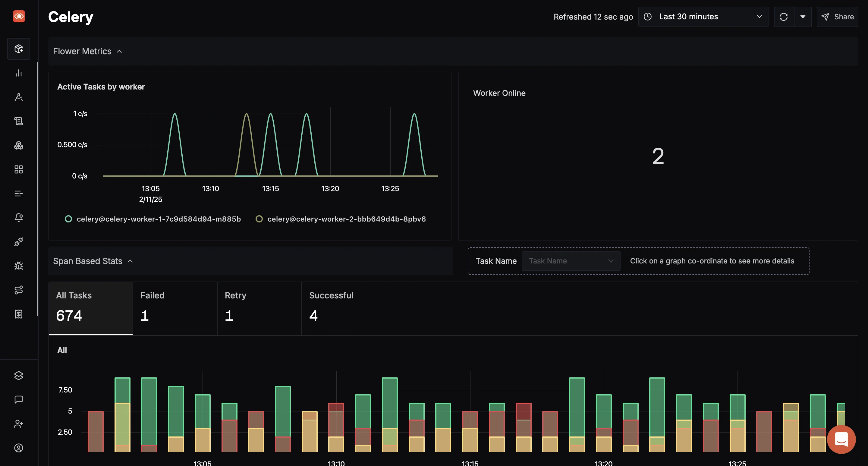
Task: Open Dashboards grid icon in sidebar
Action: pos(19,169)
